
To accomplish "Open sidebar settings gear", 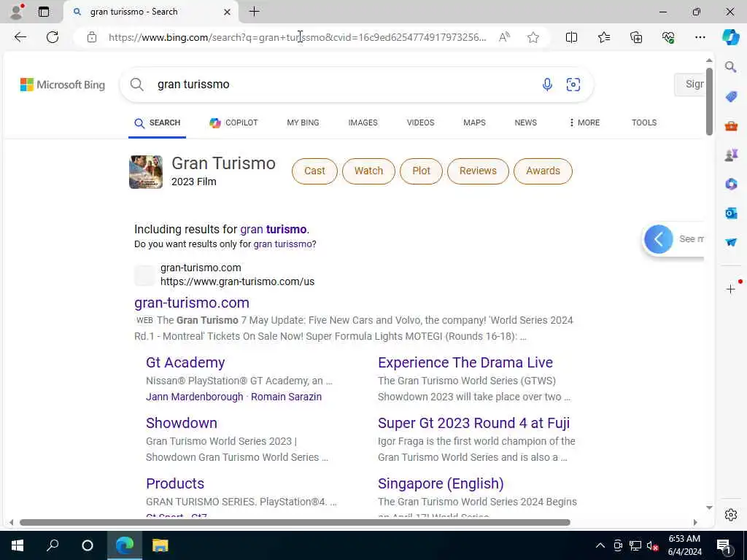I will click(x=731, y=515).
